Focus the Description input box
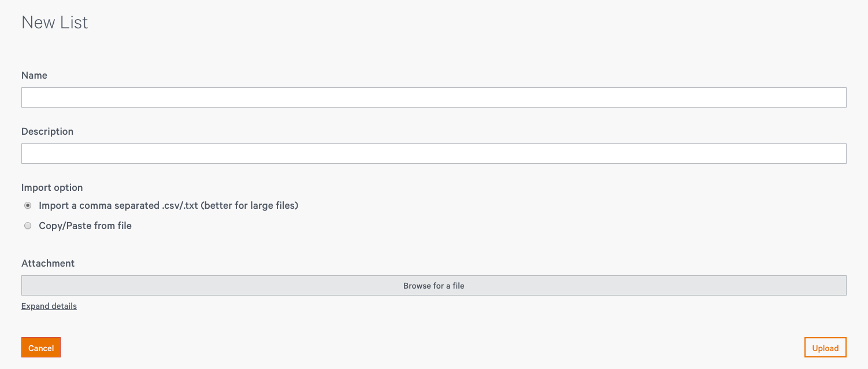 tap(433, 153)
